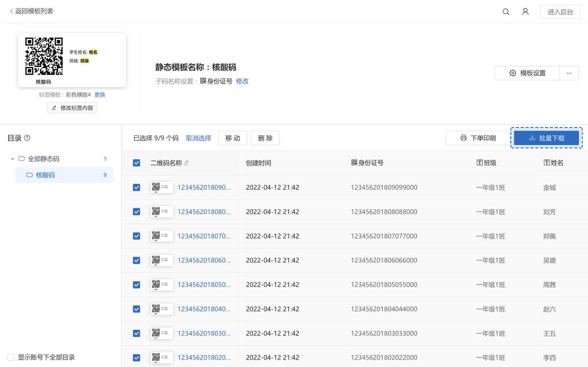
Task: Open QR code link 1234562018030...
Action: tap(204, 333)
